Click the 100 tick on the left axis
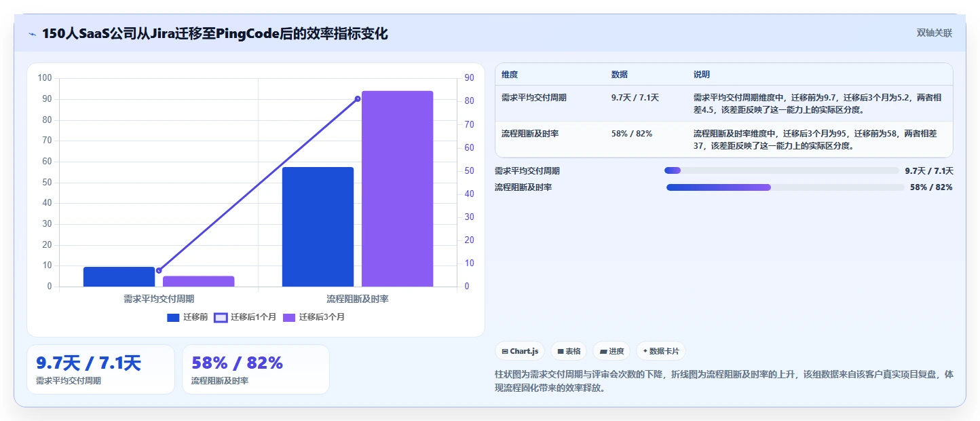This screenshot has height=421, width=980. pos(45,78)
